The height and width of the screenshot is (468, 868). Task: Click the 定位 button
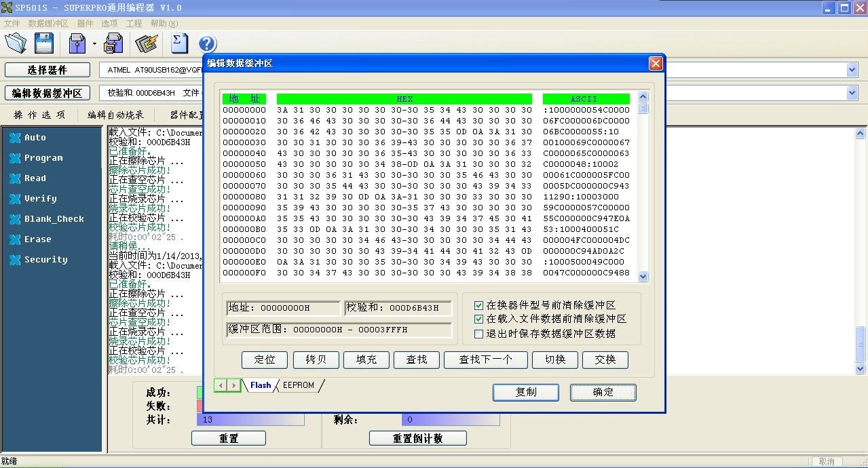[265, 359]
